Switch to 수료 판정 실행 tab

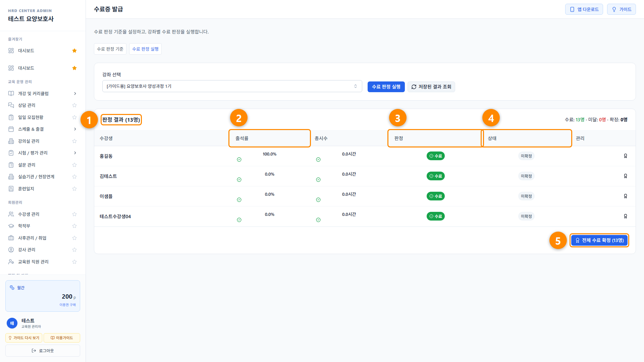click(145, 49)
